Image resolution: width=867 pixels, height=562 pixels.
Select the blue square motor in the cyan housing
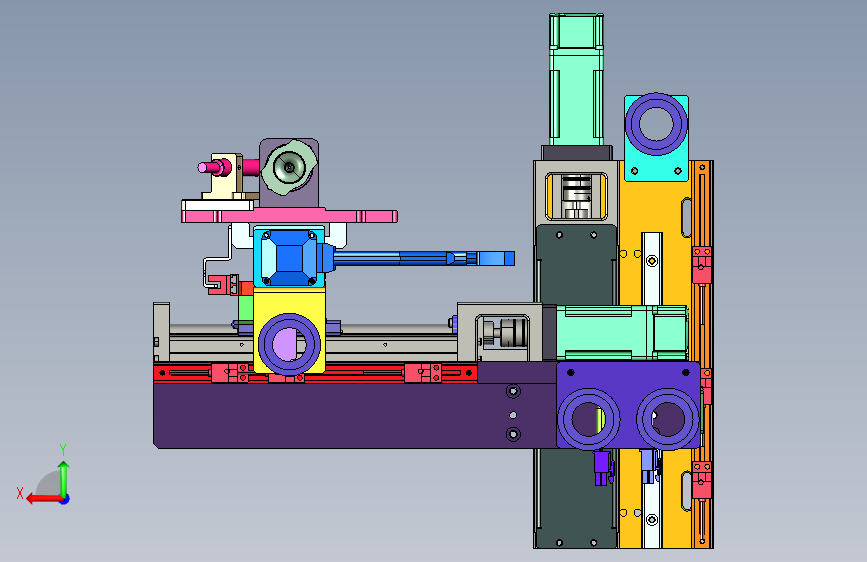[x=289, y=258]
